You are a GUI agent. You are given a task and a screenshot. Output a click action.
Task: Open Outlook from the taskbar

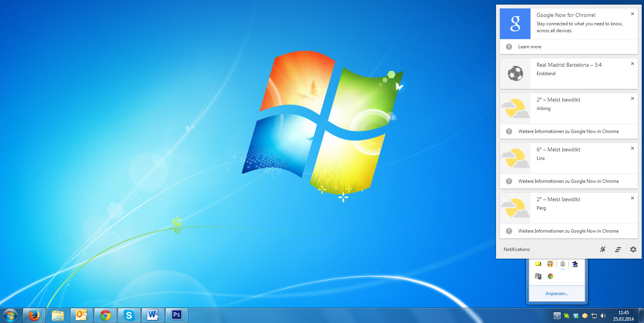[x=82, y=315]
